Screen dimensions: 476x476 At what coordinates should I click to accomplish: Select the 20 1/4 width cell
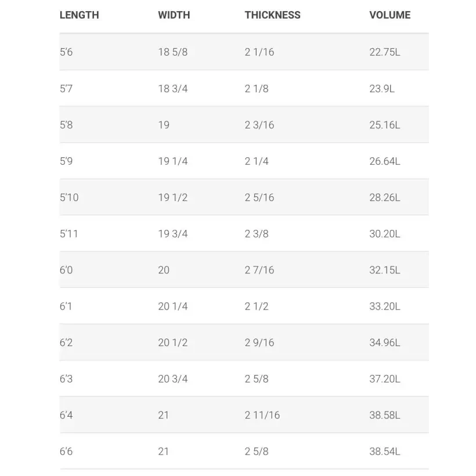coord(172,306)
